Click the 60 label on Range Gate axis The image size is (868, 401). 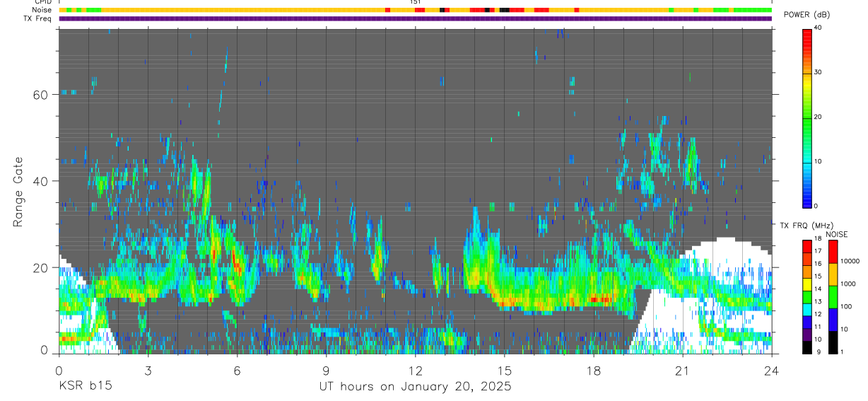[x=41, y=95]
